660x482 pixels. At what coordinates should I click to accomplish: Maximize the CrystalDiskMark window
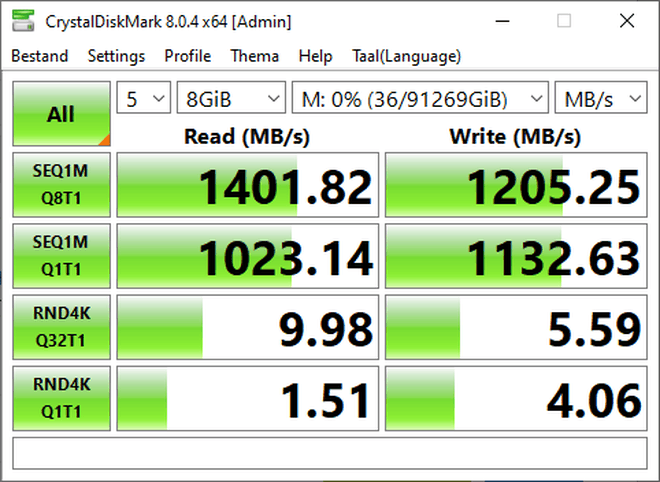[x=564, y=21]
